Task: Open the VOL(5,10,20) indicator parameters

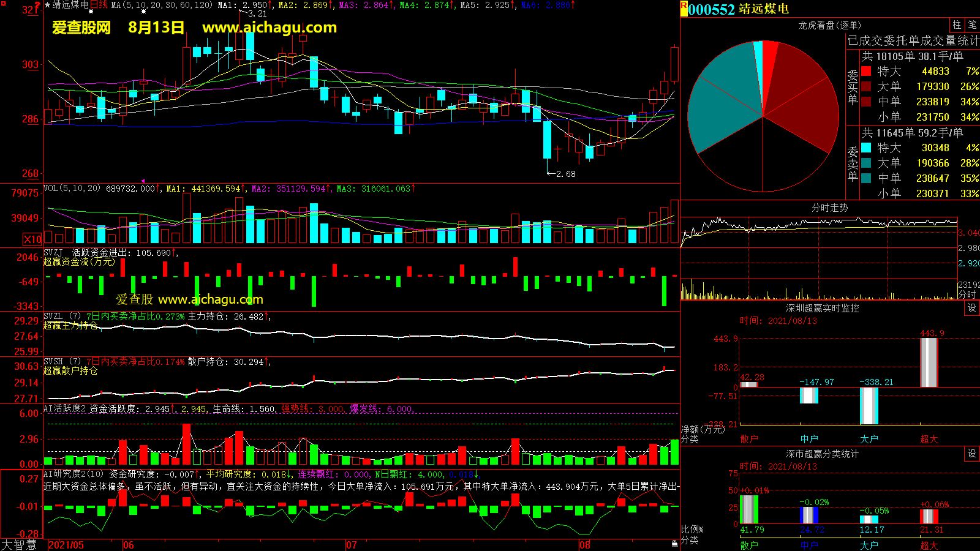Action: pos(72,189)
